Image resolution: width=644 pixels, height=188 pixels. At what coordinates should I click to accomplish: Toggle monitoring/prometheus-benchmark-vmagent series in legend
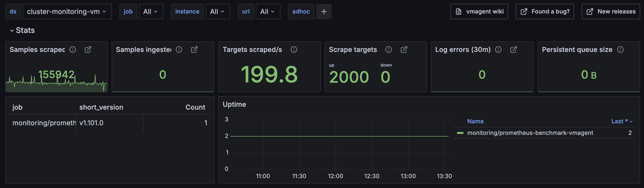coord(530,133)
